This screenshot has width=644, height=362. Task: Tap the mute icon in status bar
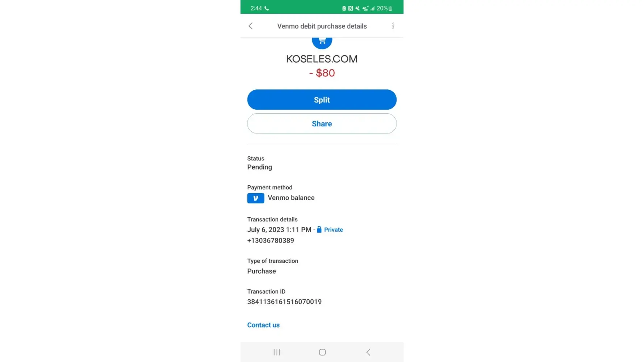(x=357, y=8)
